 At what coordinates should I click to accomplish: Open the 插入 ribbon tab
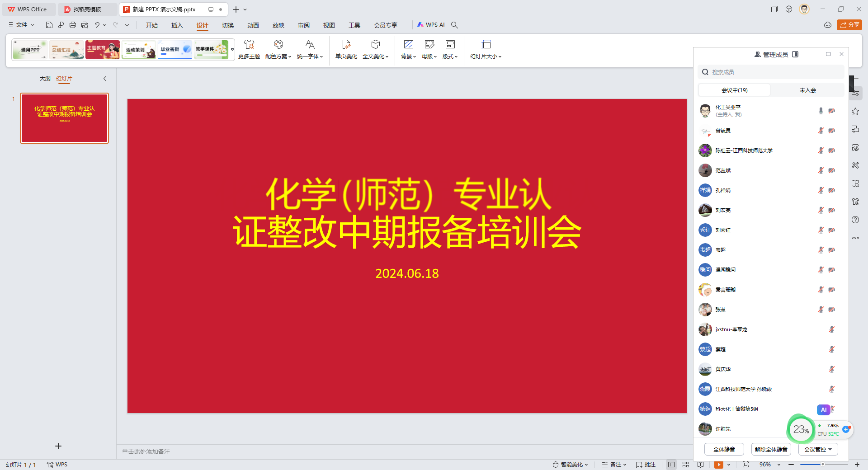177,25
